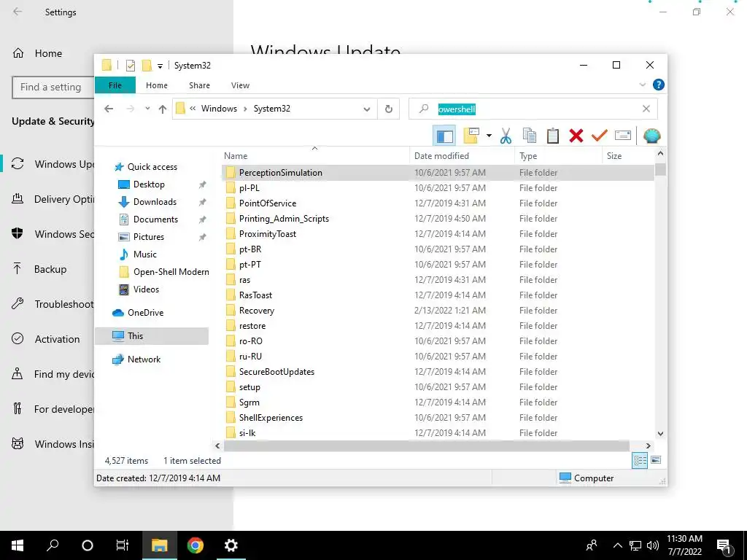Click in the search box field
747x560 pixels.
[533, 109]
